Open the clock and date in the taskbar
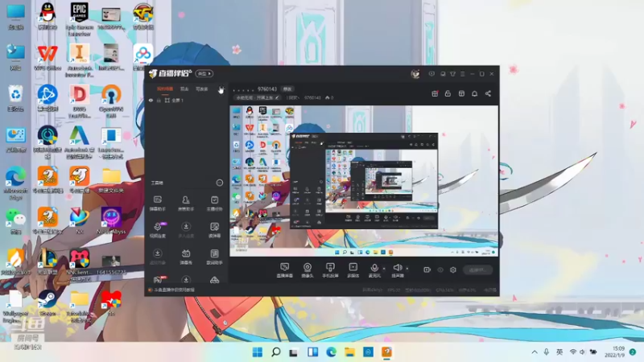644x362 pixels. click(x=615, y=352)
